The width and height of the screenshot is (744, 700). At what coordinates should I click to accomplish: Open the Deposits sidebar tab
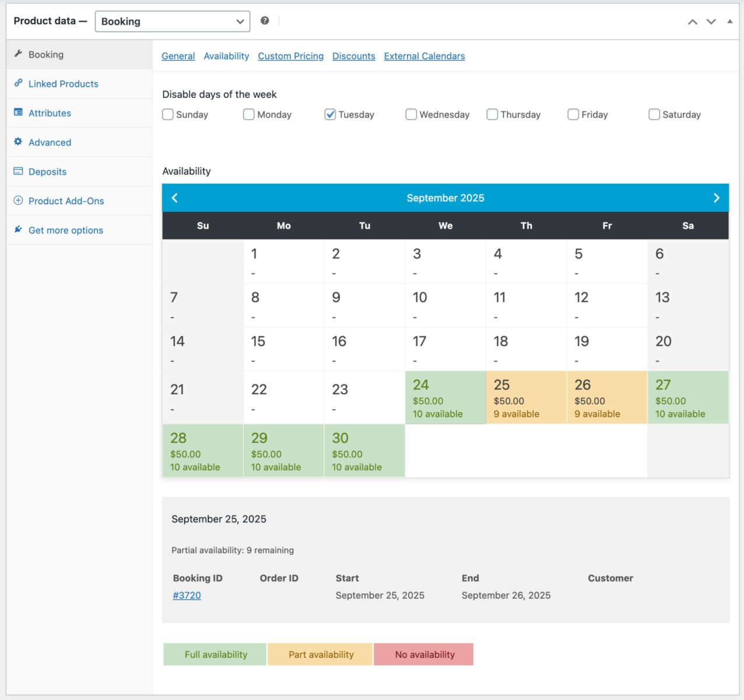[79, 171]
